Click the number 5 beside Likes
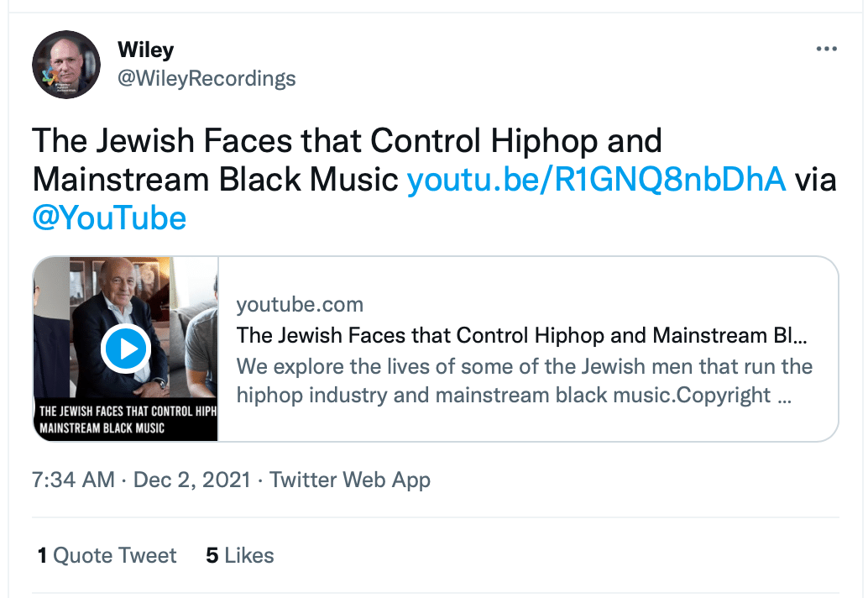This screenshot has height=598, width=868. coord(212,555)
